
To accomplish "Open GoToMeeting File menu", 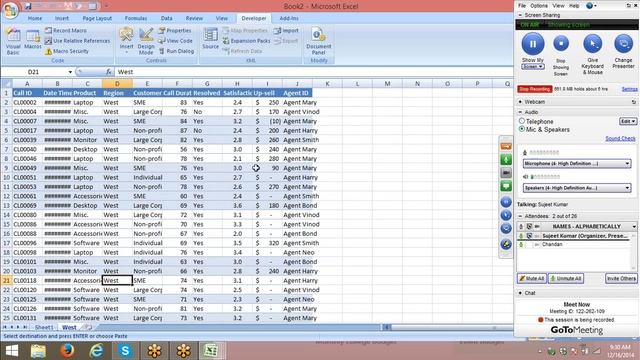I will (522, 6).
